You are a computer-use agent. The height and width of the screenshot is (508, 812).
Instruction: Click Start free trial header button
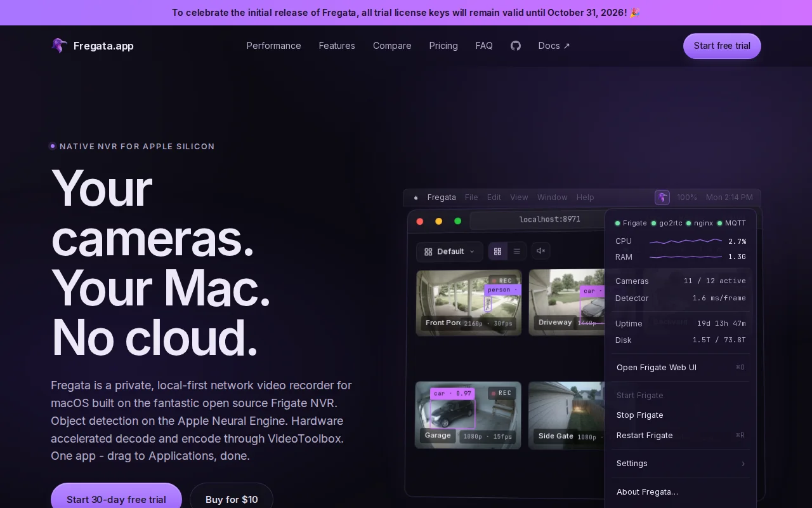pyautogui.click(x=722, y=46)
